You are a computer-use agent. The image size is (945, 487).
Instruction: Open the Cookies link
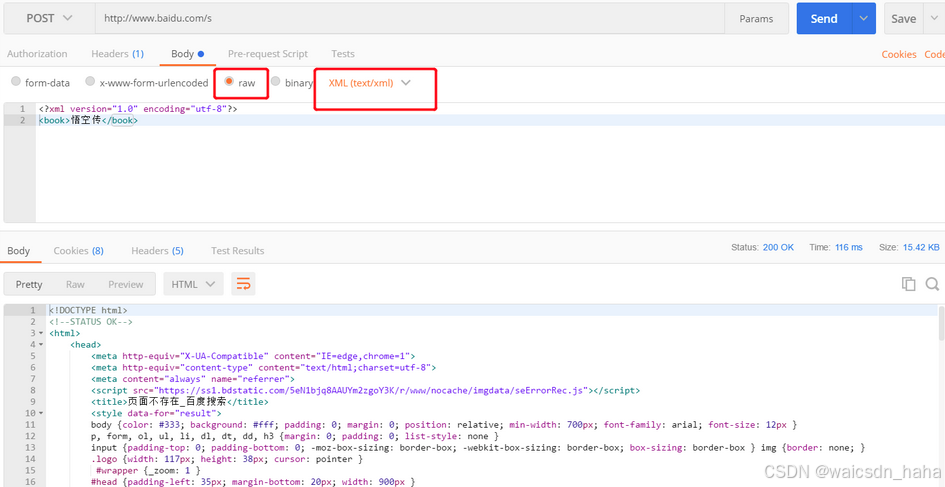point(899,54)
